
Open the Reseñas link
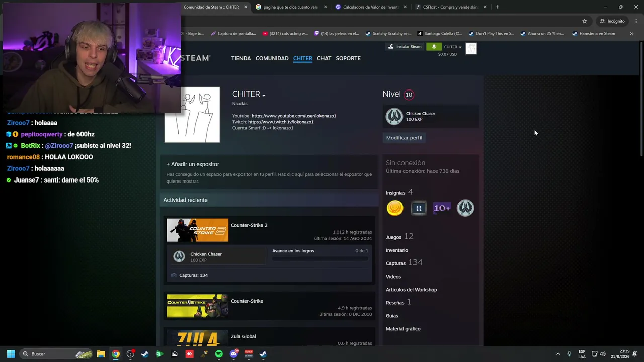click(398, 302)
